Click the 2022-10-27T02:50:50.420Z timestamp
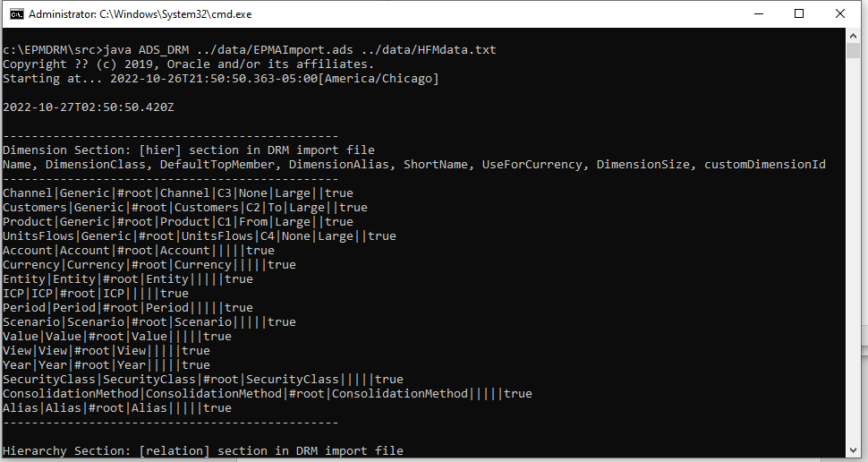The width and height of the screenshot is (868, 462). 88,107
